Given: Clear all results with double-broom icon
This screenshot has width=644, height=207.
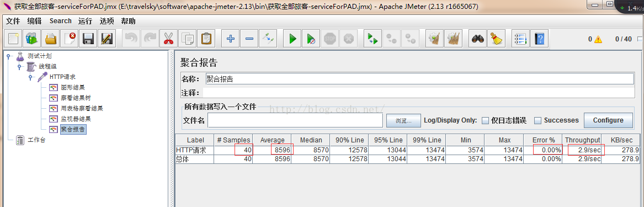Looking at the screenshot, I should point(454,39).
